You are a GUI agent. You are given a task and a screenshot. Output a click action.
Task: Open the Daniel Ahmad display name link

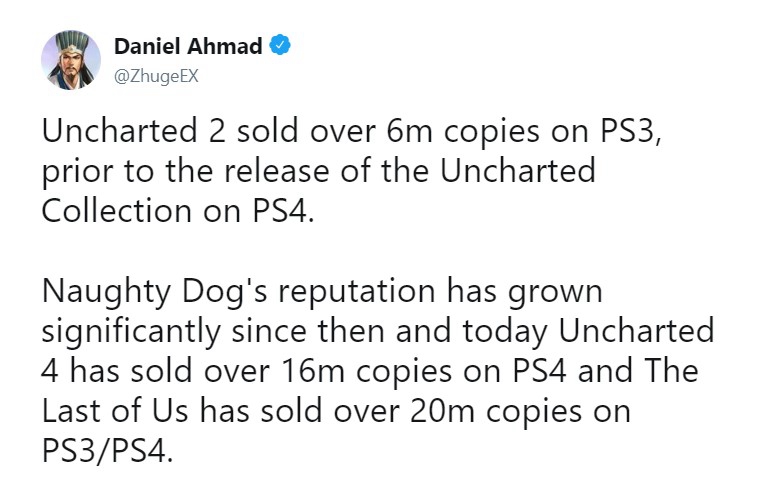point(188,46)
